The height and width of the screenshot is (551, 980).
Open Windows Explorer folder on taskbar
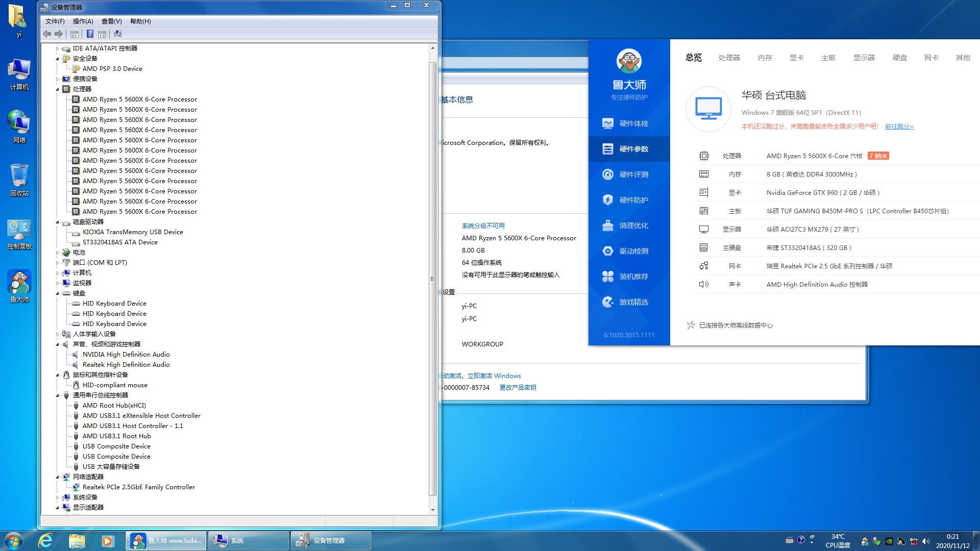tap(77, 541)
